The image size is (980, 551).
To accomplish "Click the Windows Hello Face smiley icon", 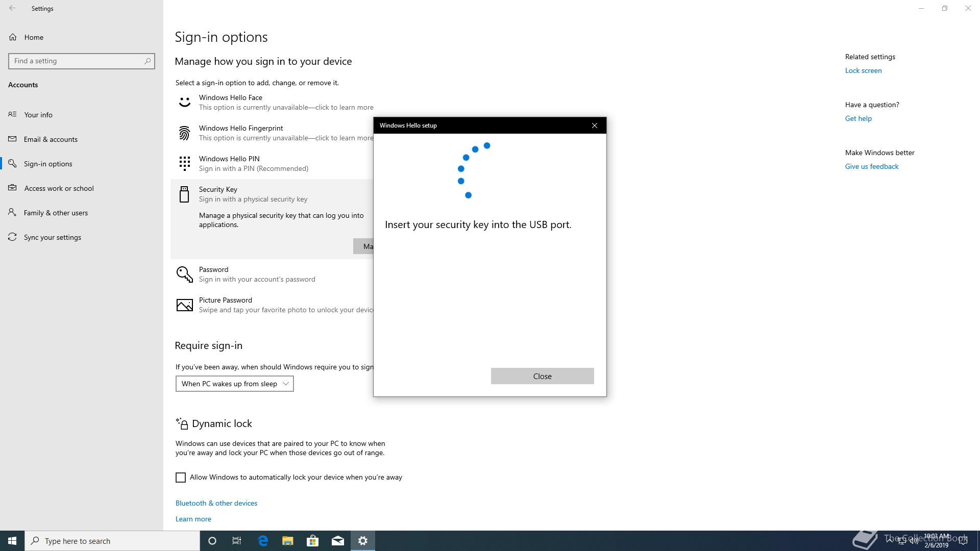I will pos(184,102).
